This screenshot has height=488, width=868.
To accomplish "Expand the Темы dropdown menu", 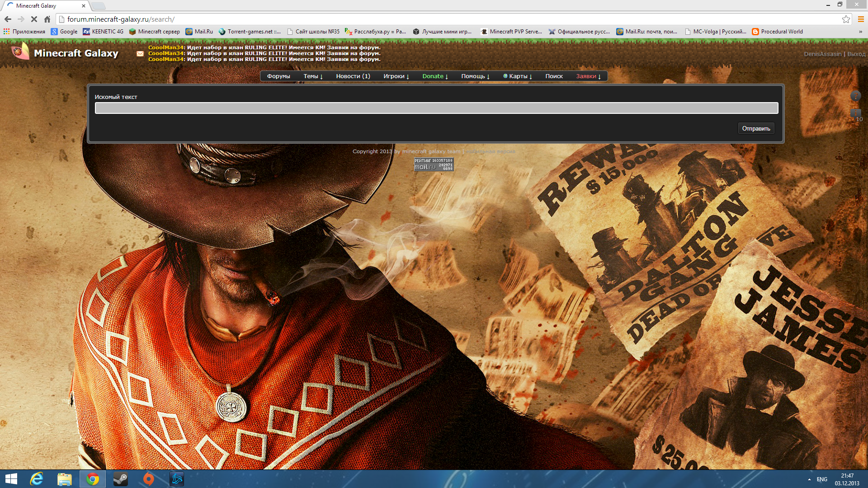I will pos(313,76).
